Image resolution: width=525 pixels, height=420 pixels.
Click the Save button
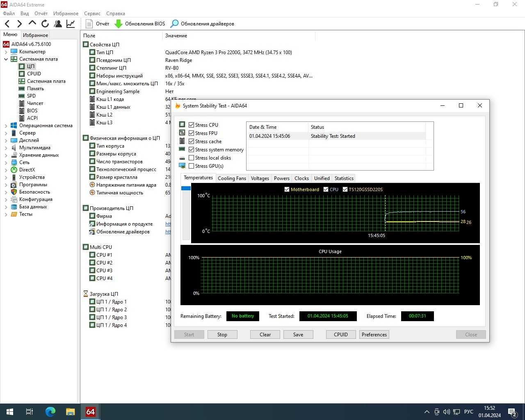click(x=298, y=335)
